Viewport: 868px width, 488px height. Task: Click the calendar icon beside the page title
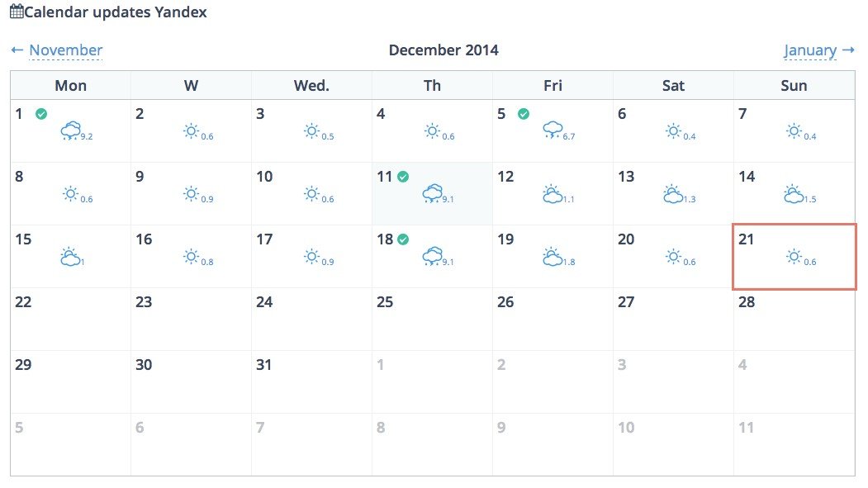click(x=17, y=11)
